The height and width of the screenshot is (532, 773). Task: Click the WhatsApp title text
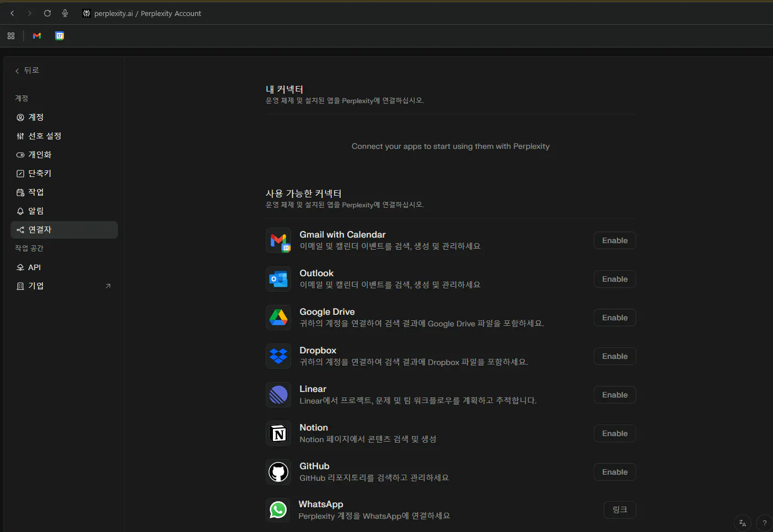pyautogui.click(x=321, y=504)
